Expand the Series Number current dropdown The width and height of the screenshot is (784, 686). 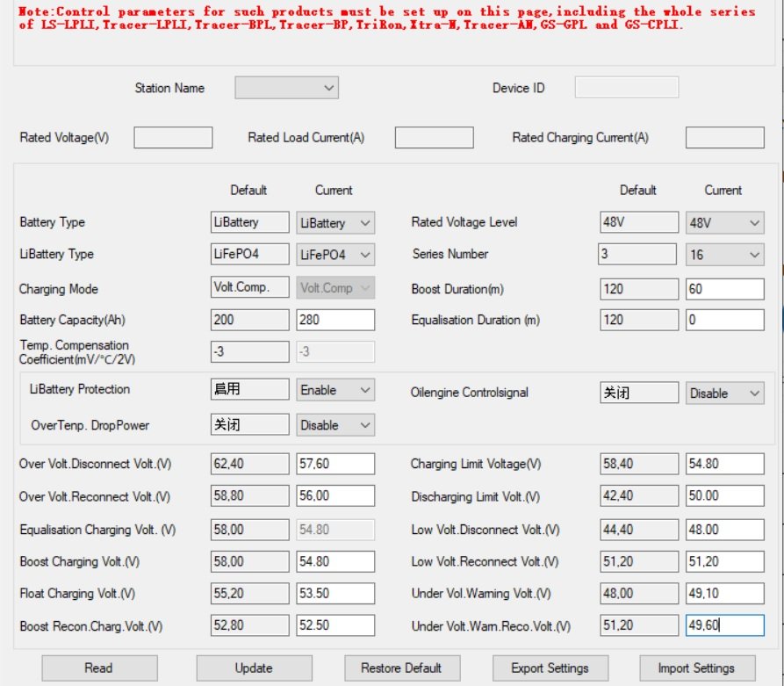click(724, 255)
